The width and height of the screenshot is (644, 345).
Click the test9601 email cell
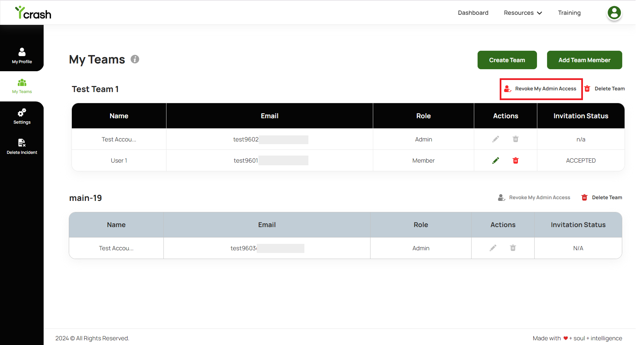pos(269,161)
